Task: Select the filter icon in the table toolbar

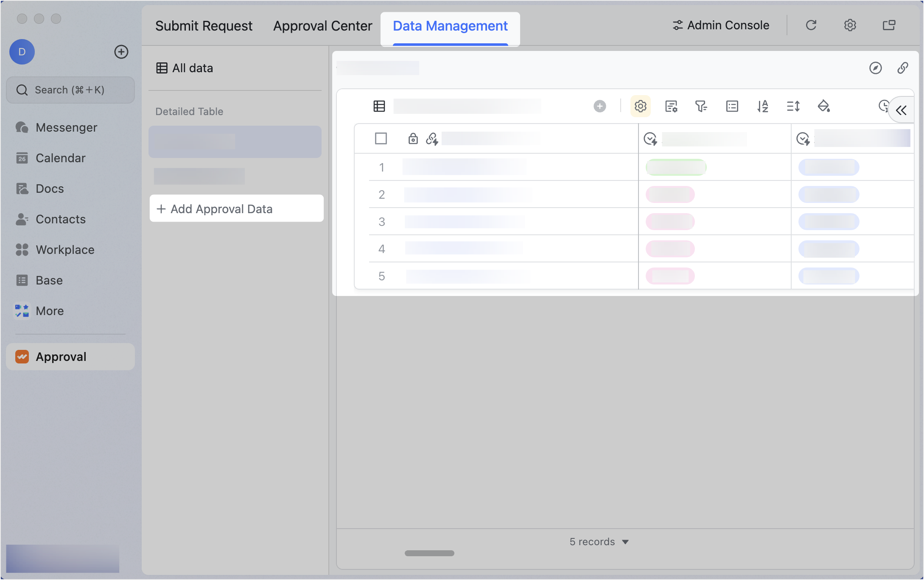Action: coord(701,106)
